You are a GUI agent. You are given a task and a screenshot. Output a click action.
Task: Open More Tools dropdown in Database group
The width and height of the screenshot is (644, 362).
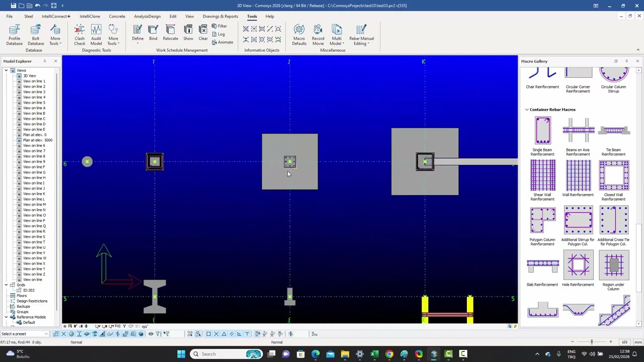click(55, 35)
